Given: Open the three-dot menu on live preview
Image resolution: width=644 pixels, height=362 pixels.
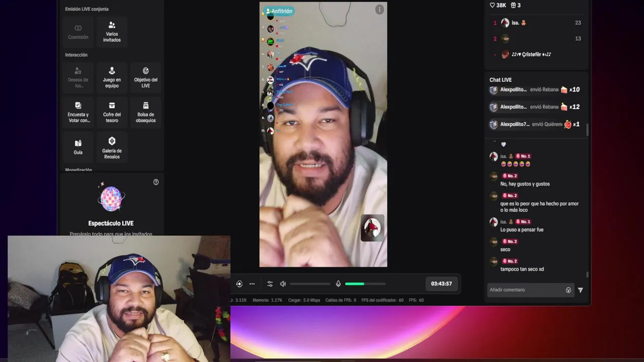Looking at the screenshot, I should click(x=379, y=10).
